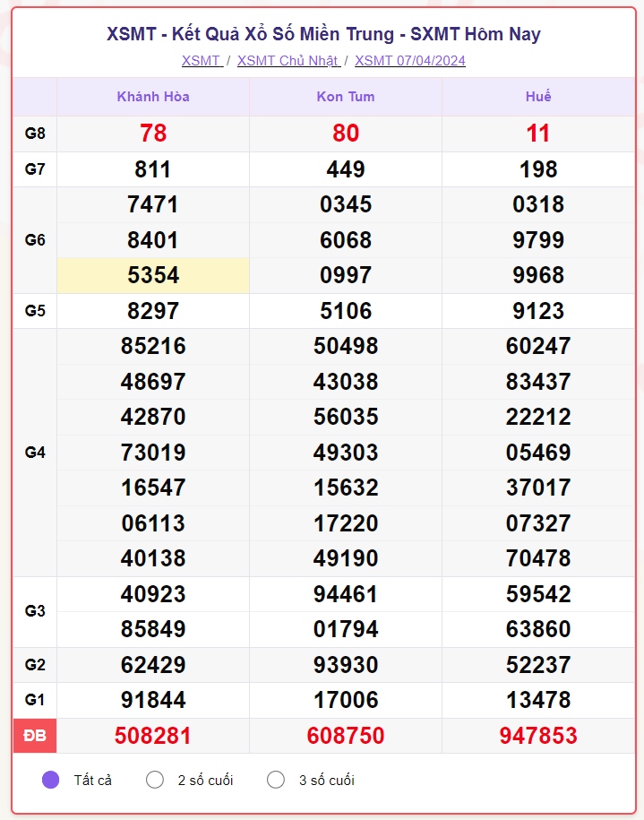Image resolution: width=644 pixels, height=820 pixels.
Task: Click G1 number 17006
Action: pos(346,700)
